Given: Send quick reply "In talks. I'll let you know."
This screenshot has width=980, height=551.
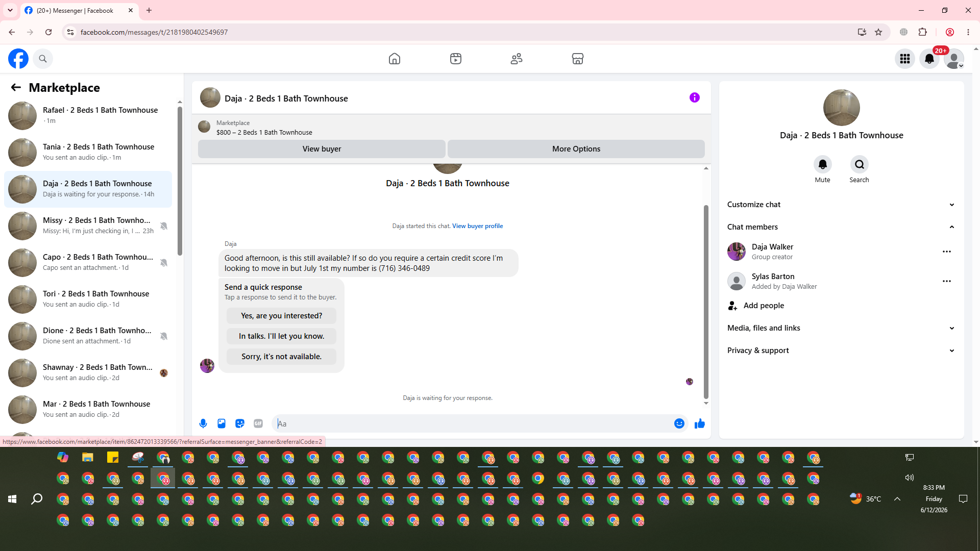Looking at the screenshot, I should point(281,336).
